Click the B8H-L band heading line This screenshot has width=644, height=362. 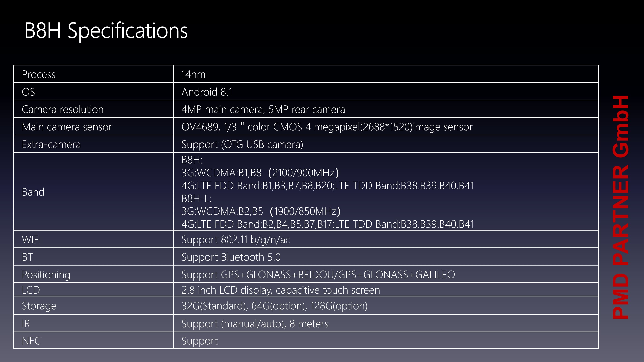197,199
